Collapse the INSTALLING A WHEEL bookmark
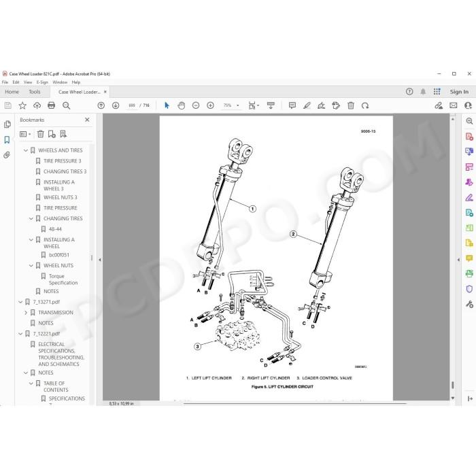 [x=31, y=239]
